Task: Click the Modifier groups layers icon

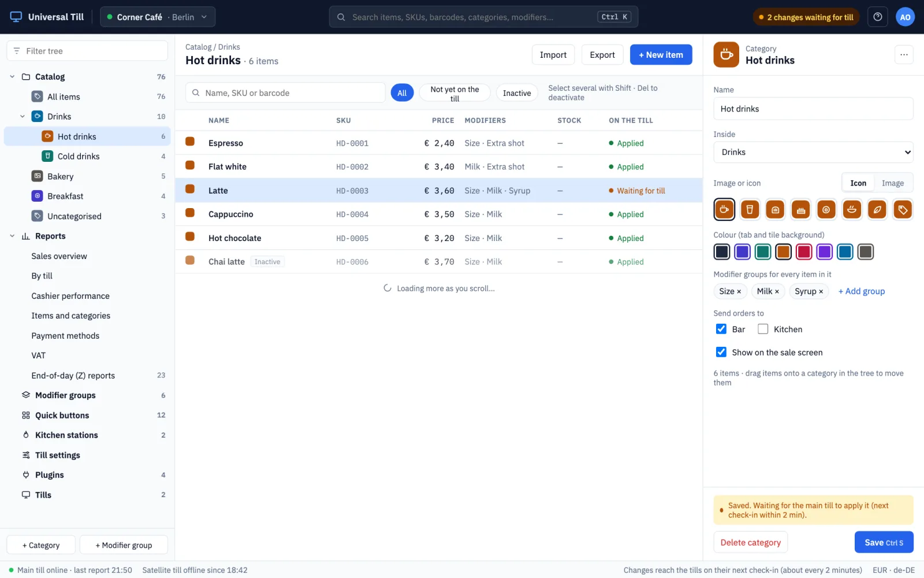Action: pos(26,395)
